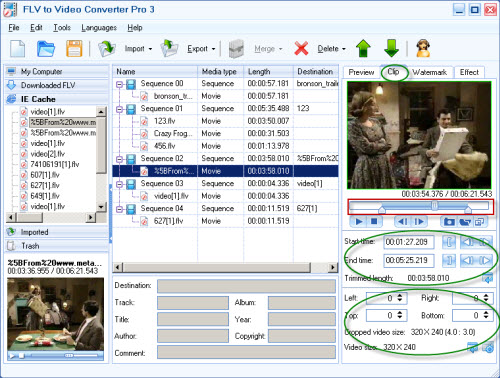Open the Edit menu
500x378 pixels.
click(x=36, y=28)
